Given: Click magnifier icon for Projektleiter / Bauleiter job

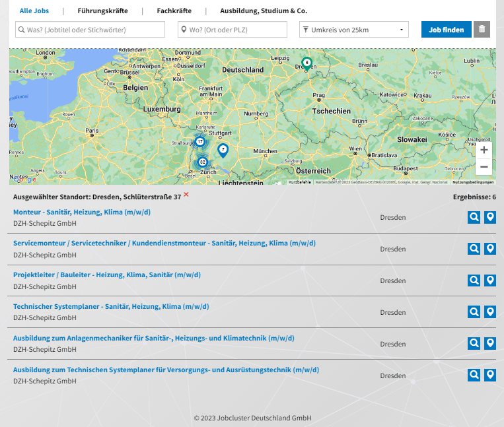Looking at the screenshot, I should (474, 280).
